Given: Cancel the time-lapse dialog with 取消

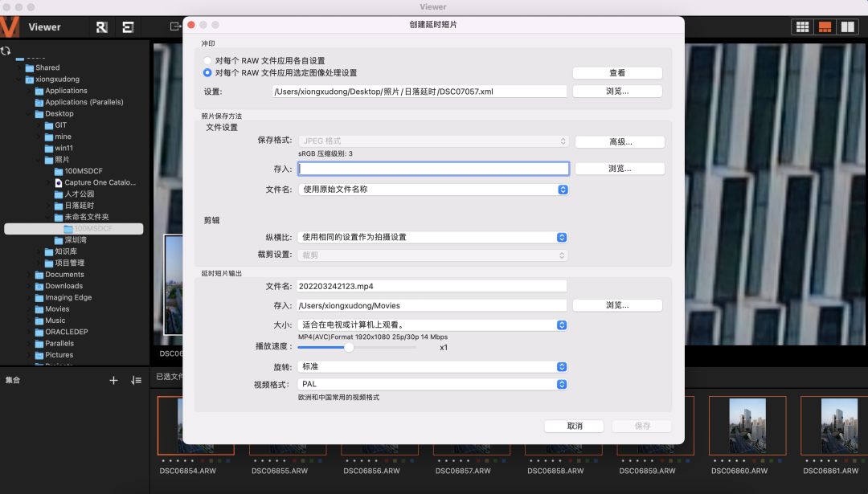Looking at the screenshot, I should pyautogui.click(x=574, y=426).
